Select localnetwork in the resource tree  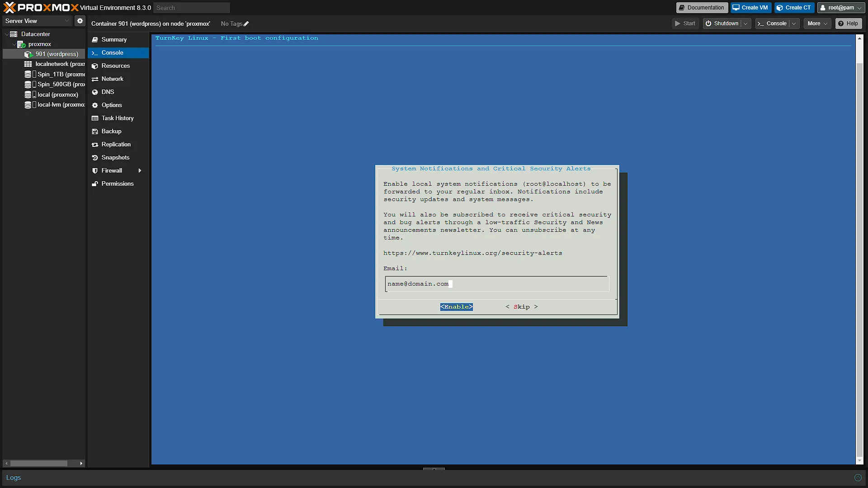44,64
